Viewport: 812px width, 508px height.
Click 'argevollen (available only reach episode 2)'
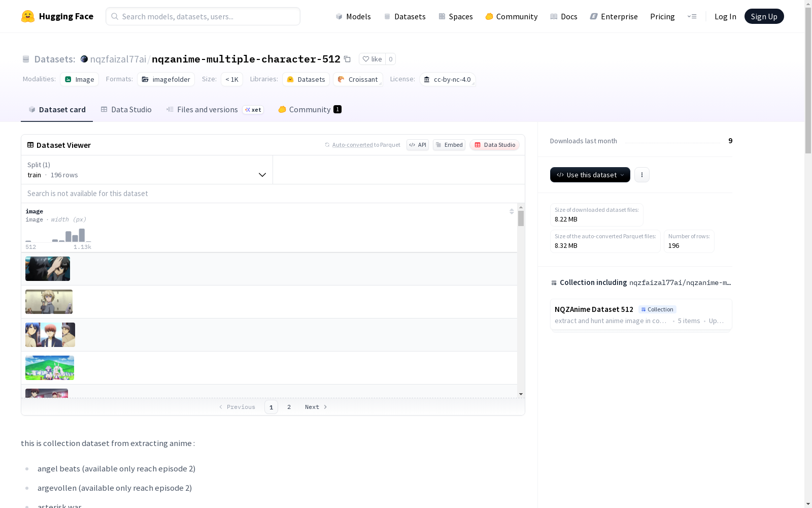[x=115, y=488]
